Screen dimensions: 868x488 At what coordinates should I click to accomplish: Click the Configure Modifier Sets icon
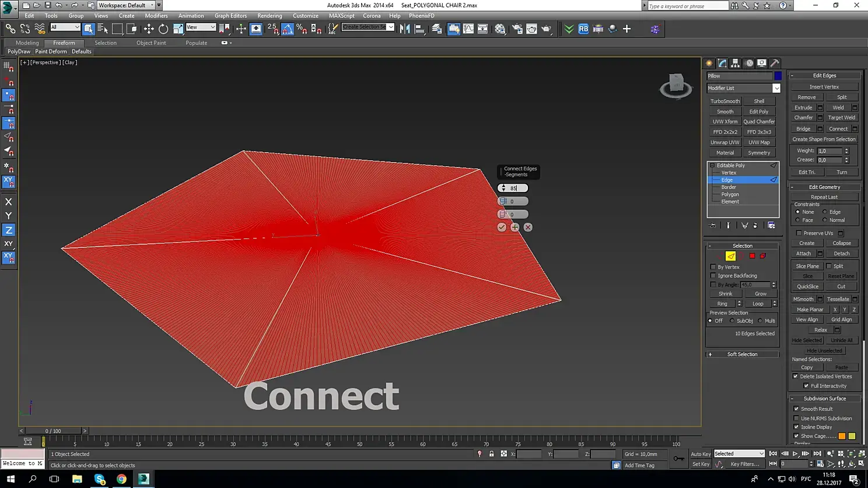click(x=771, y=226)
